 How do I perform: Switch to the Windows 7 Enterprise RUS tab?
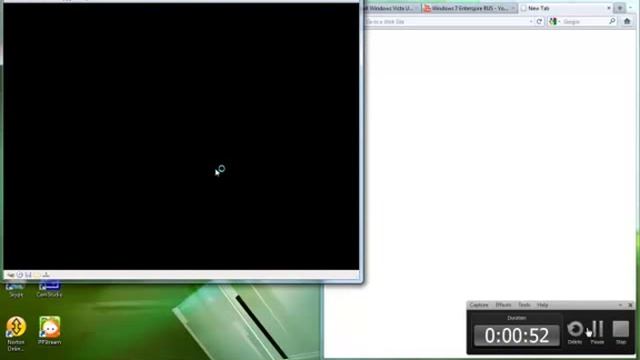point(469,8)
